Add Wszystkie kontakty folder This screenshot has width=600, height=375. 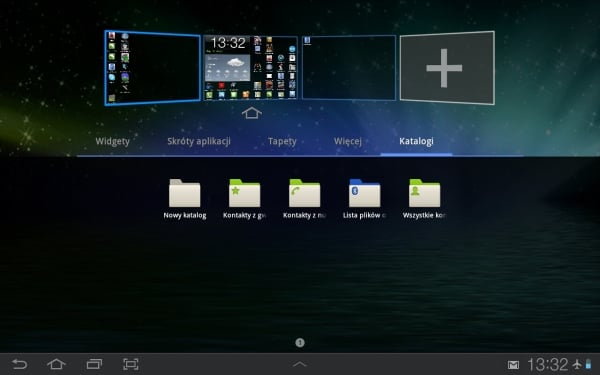pyautogui.click(x=424, y=199)
